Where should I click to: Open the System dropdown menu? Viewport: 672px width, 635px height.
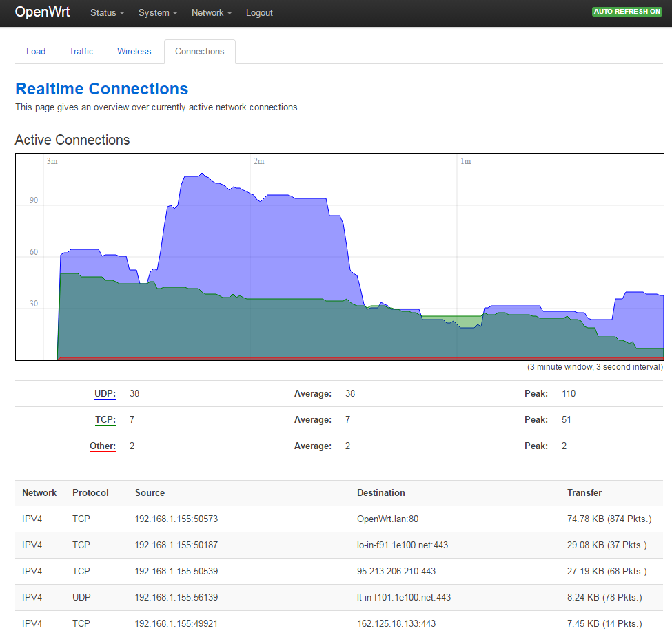157,13
